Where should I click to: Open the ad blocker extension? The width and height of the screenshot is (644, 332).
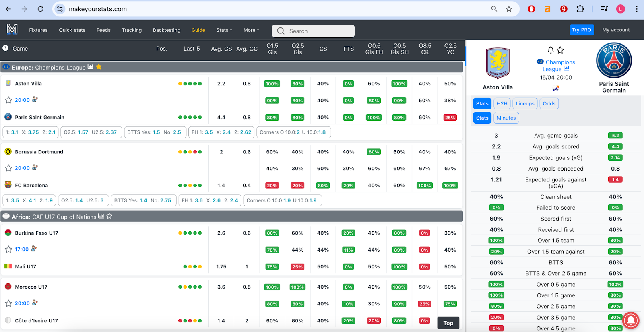(x=531, y=9)
